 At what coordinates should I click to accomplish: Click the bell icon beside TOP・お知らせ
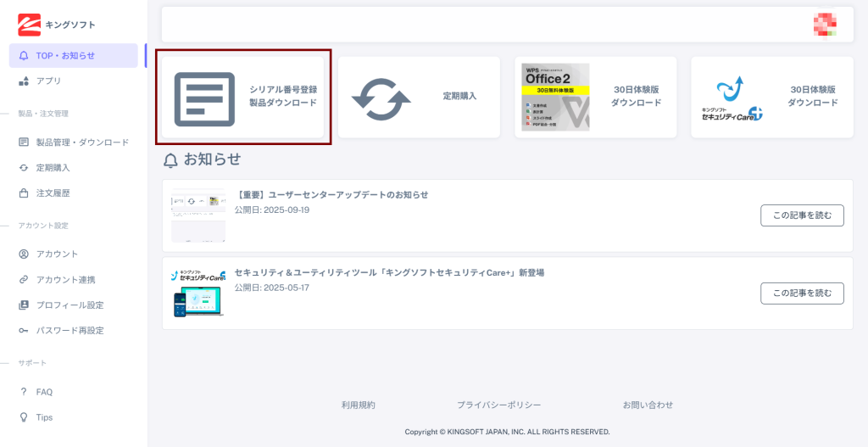pyautogui.click(x=23, y=55)
